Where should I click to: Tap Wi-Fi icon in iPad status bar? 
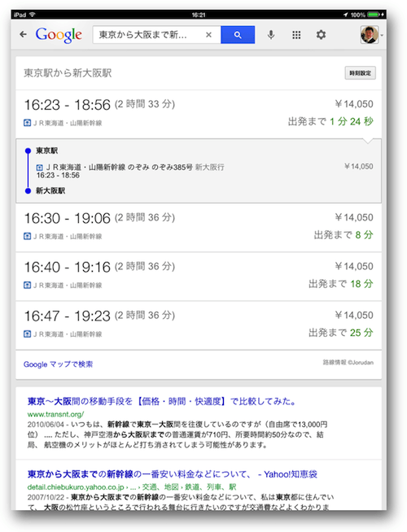click(33, 15)
